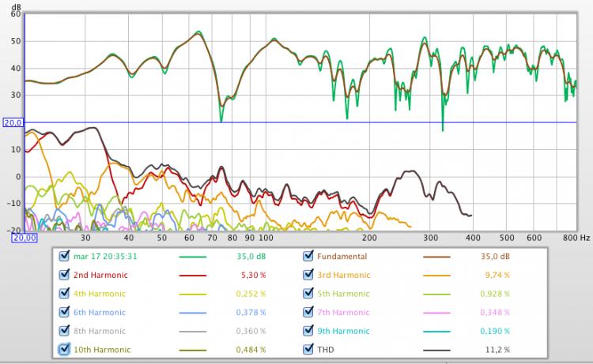Click the 7th Harmonic value '0,348 %'
This screenshot has width=593, height=364.
(495, 312)
